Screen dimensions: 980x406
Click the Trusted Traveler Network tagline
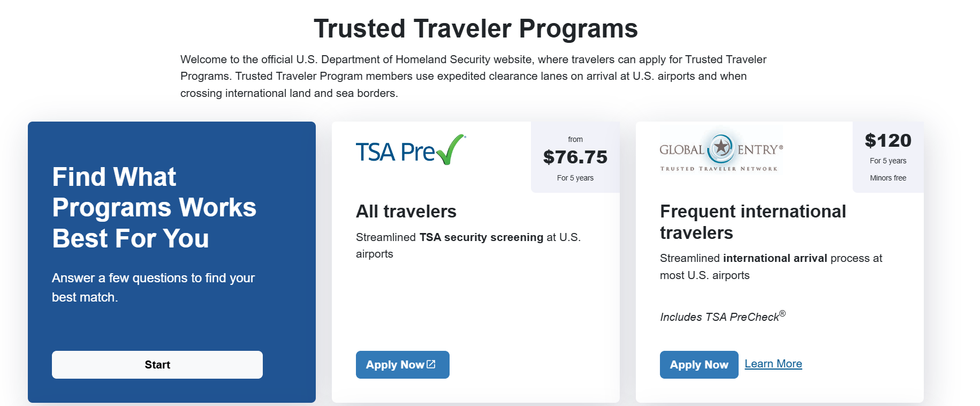718,169
